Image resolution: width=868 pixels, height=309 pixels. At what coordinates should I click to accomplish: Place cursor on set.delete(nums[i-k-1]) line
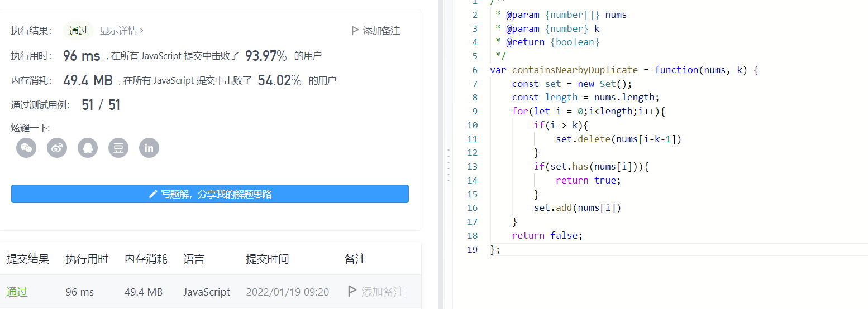point(618,139)
